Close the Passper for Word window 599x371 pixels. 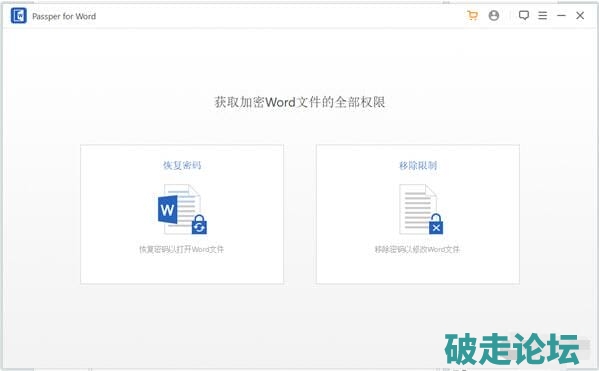click(580, 15)
